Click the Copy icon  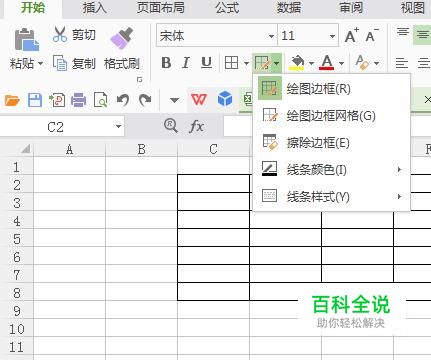coord(60,63)
